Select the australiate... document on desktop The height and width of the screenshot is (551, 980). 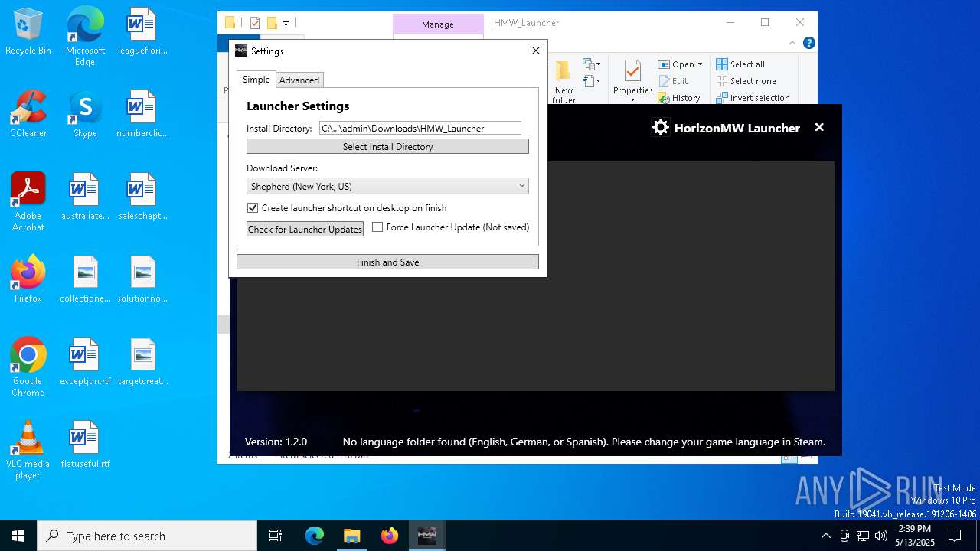(x=85, y=197)
